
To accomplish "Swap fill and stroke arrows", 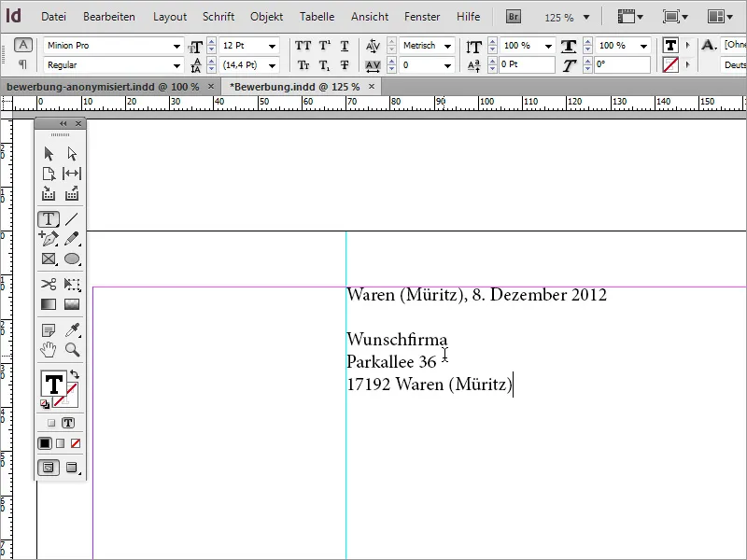I will (x=75, y=374).
